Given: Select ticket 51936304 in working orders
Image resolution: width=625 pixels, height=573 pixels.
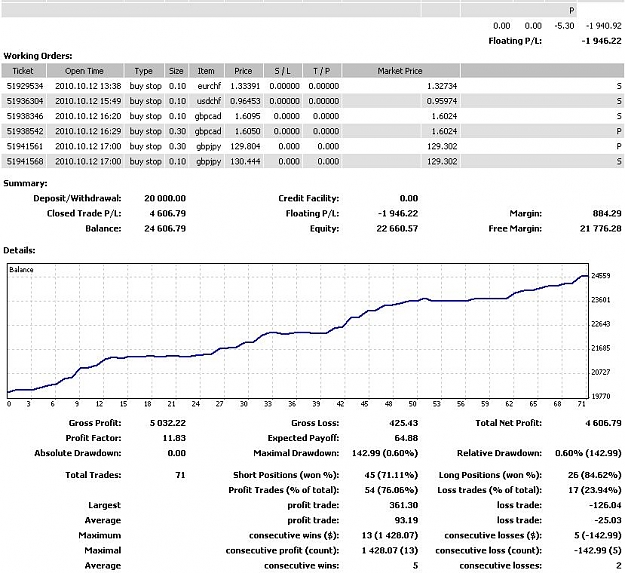Looking at the screenshot, I should click(x=25, y=101).
